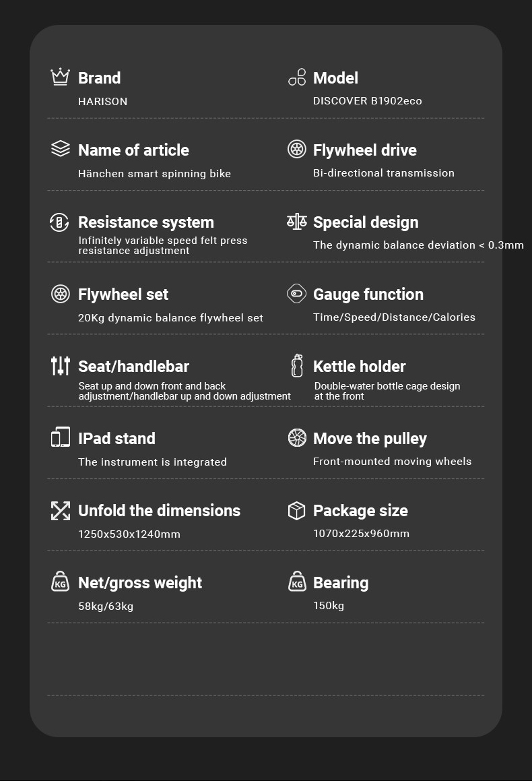Click the circles icon next to Model
This screenshot has height=781, width=532.
tap(297, 77)
